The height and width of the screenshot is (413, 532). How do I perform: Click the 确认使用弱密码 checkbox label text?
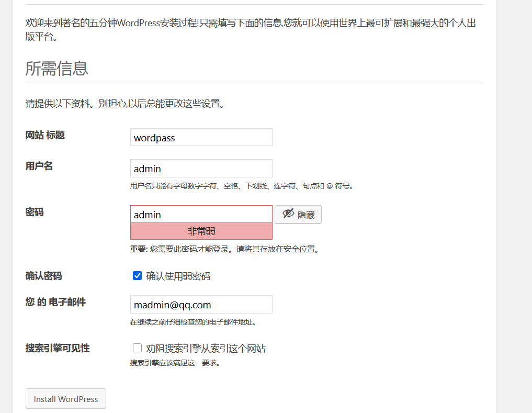178,276
